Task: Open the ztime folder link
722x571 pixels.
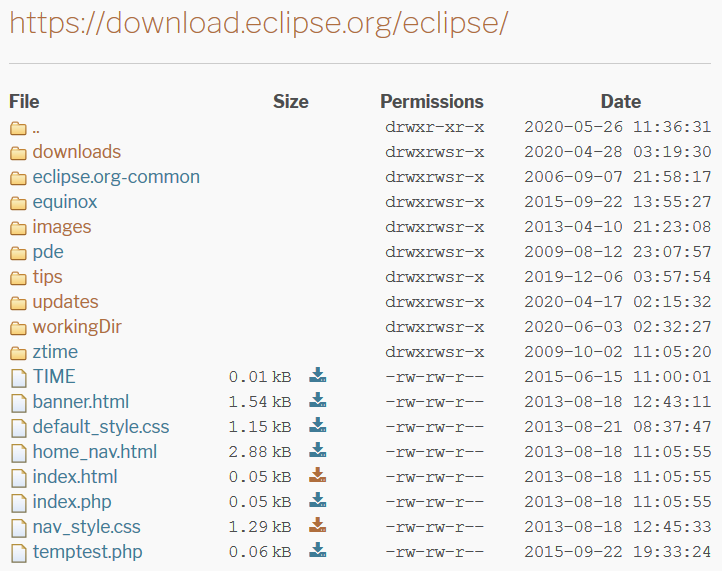Action: pyautogui.click(x=55, y=352)
